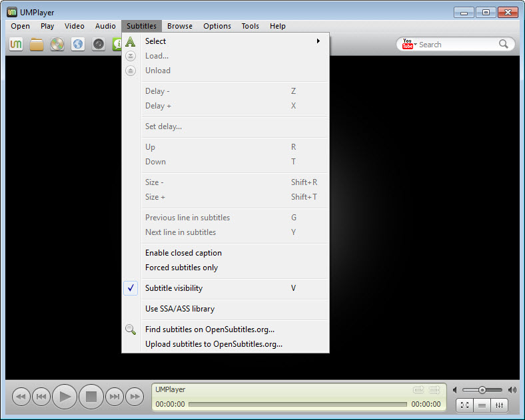
Task: Toggle repeat icon in the display panel
Action: click(x=418, y=389)
